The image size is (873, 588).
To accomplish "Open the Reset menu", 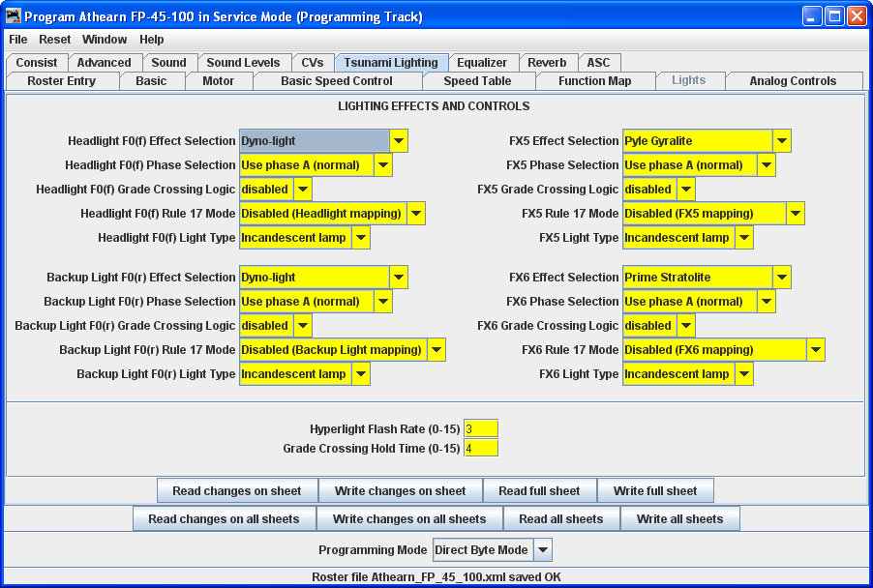I will 55,40.
